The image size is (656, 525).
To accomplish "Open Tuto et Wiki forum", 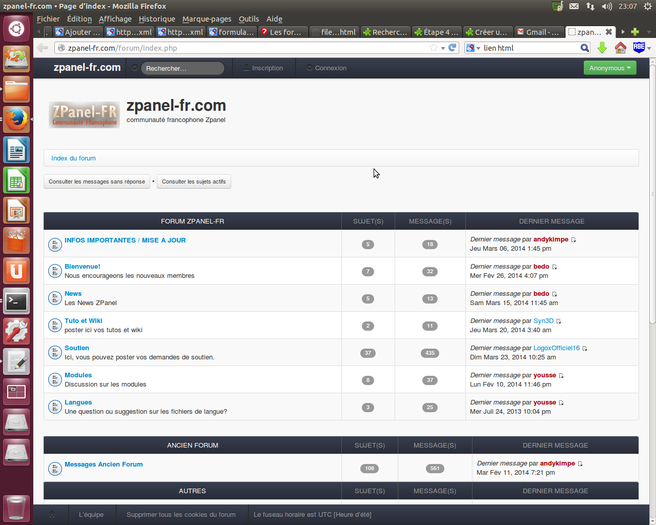I will point(83,320).
